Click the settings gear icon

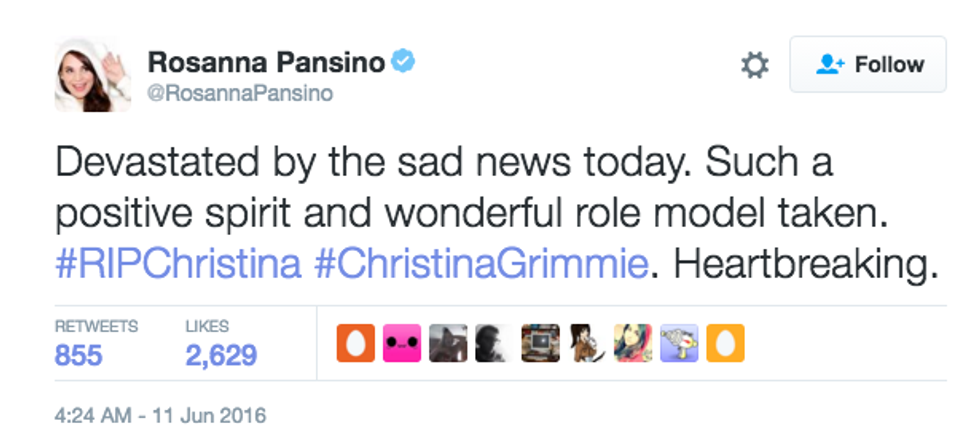point(755,66)
